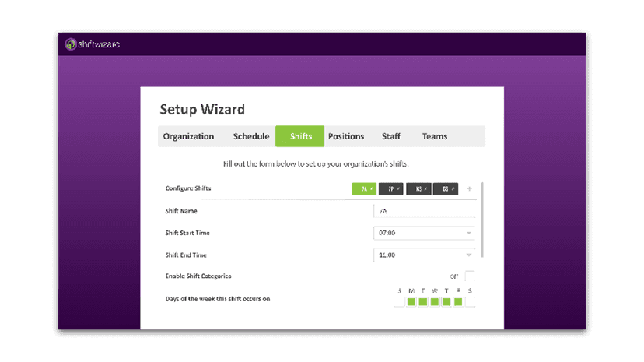Image resolution: width=644 pixels, height=362 pixels.
Task: Open the Shift Start Time dropdown
Action: (424, 233)
